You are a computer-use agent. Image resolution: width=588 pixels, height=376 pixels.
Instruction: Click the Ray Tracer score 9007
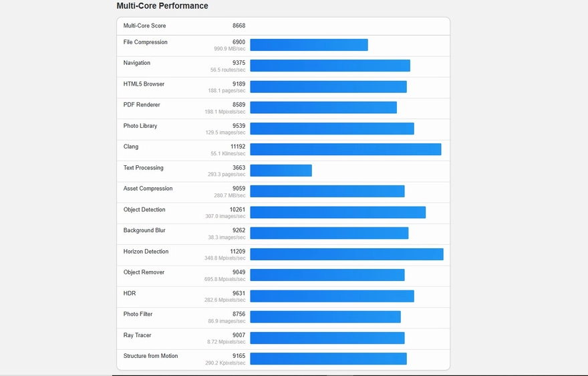tap(239, 335)
